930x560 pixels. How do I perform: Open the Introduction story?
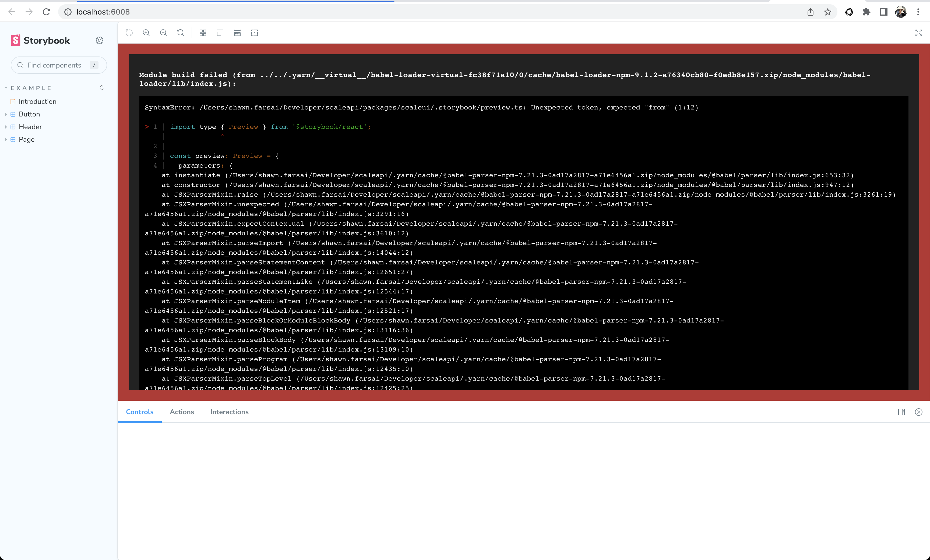(x=37, y=101)
